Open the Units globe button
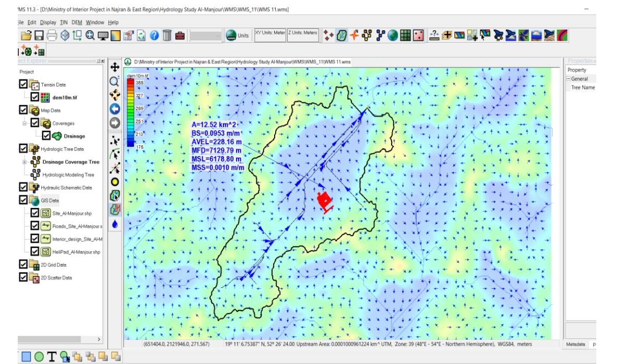This screenshot has height=364, width=625. pyautogui.click(x=238, y=36)
